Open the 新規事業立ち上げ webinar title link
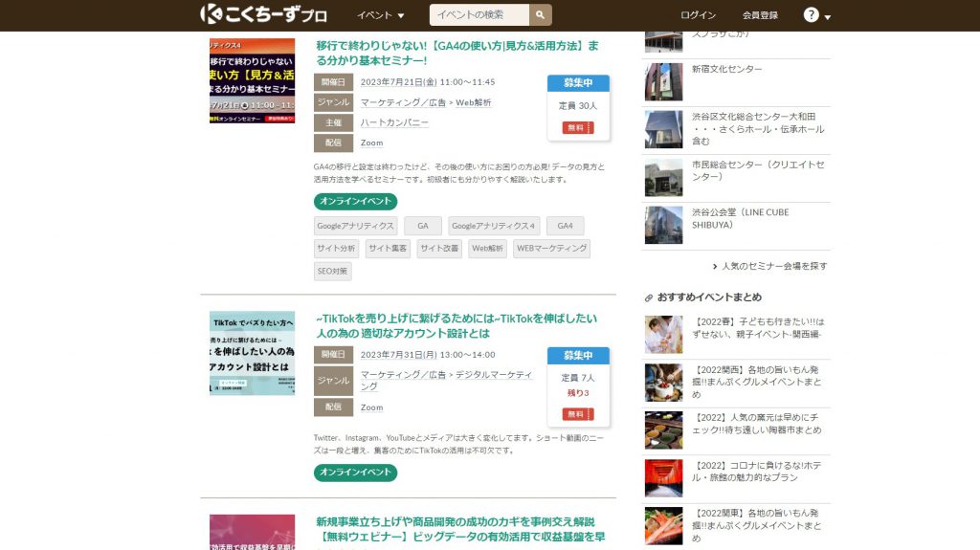980x550 pixels. (x=460, y=529)
